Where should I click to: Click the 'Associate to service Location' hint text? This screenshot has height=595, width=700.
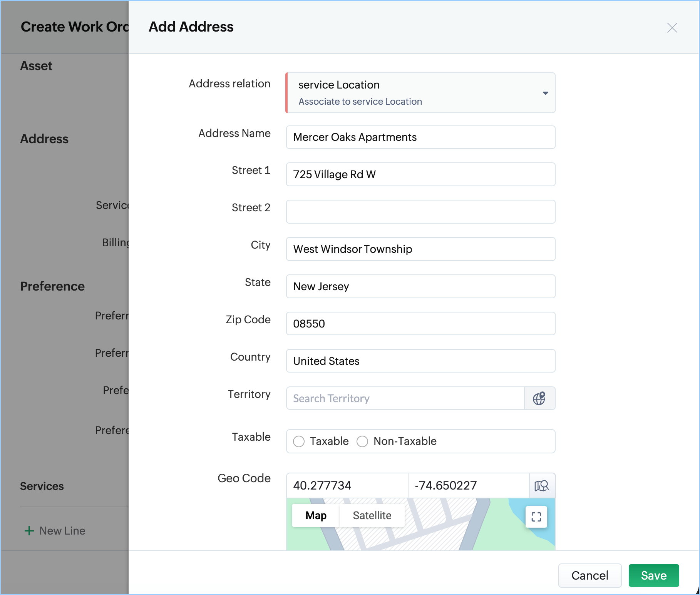[x=360, y=101]
